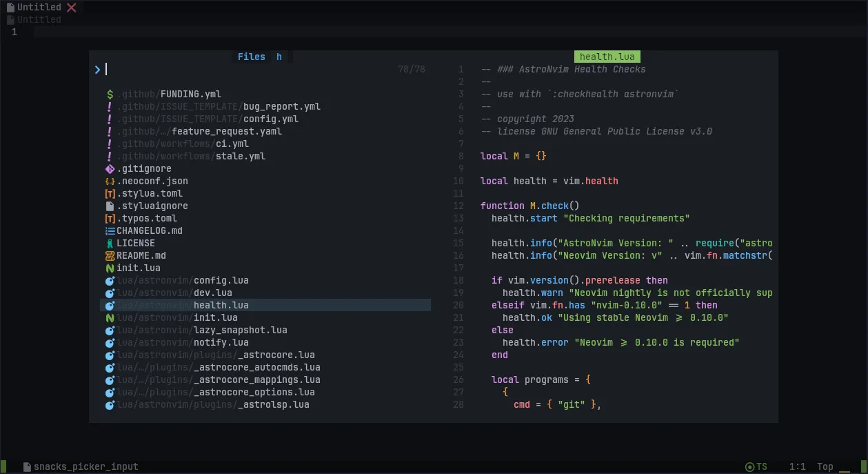Click the green ribbon icon next to LICENSE

pos(110,243)
